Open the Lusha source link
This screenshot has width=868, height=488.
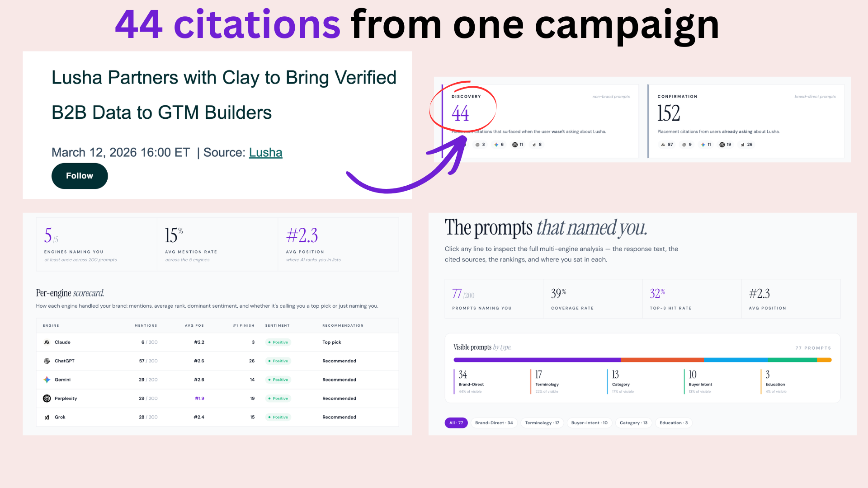click(x=265, y=153)
